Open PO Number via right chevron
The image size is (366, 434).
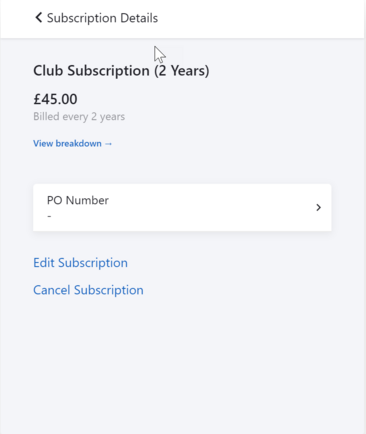point(318,207)
